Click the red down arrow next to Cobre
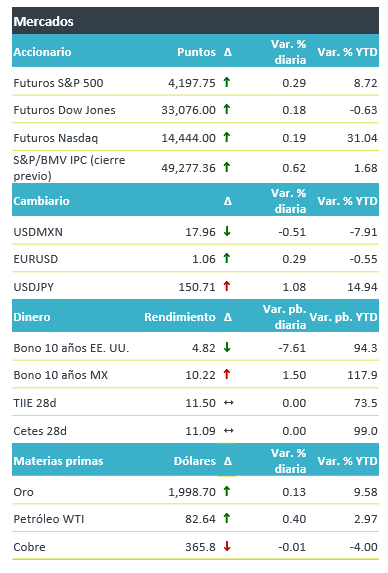This screenshot has height=573, width=388. tap(227, 546)
